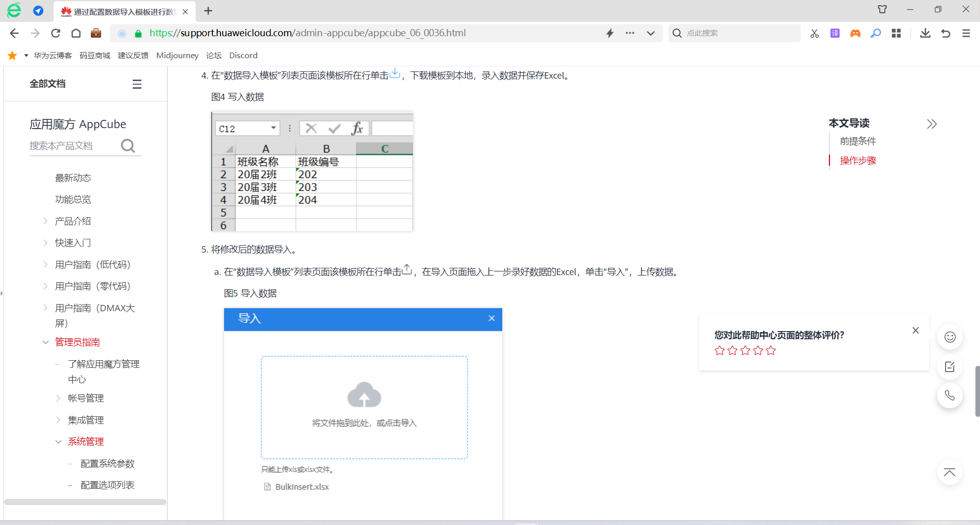
Task: Open 配置系统参数 page
Action: (108, 463)
